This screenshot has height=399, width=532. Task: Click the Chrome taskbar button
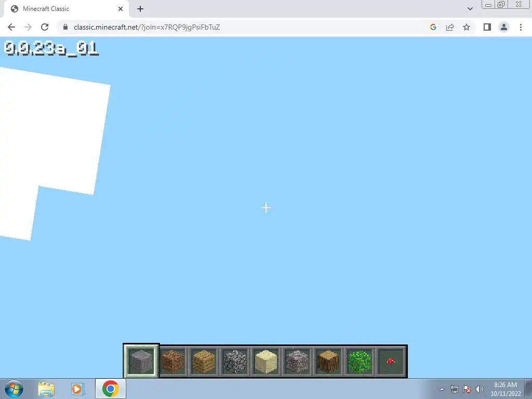point(110,389)
